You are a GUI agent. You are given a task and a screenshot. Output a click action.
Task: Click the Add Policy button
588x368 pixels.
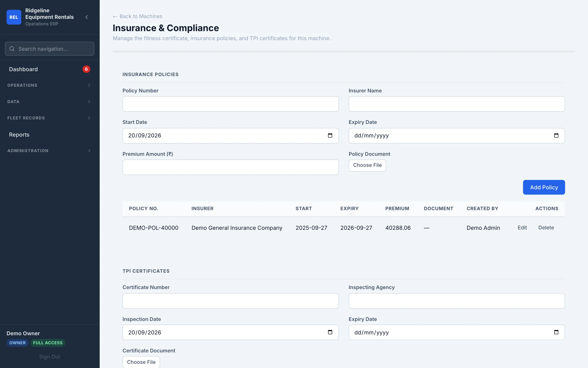(x=544, y=187)
